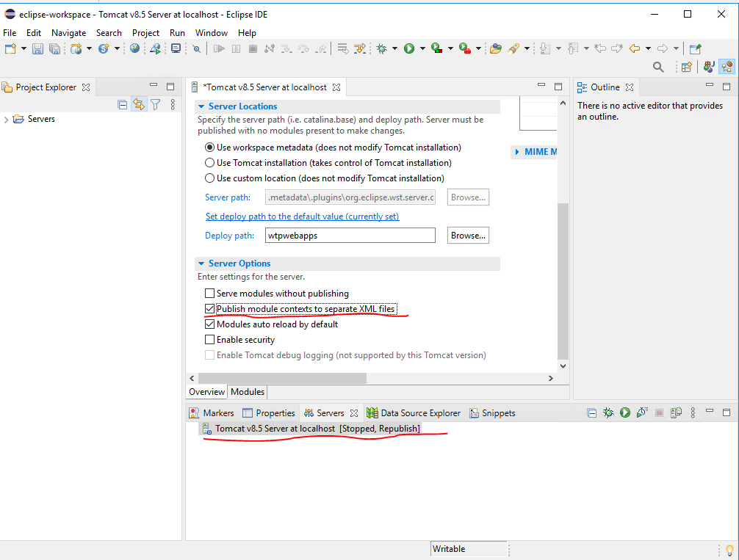The image size is (739, 560).
Task: Check the Enable security option
Action: pos(210,340)
